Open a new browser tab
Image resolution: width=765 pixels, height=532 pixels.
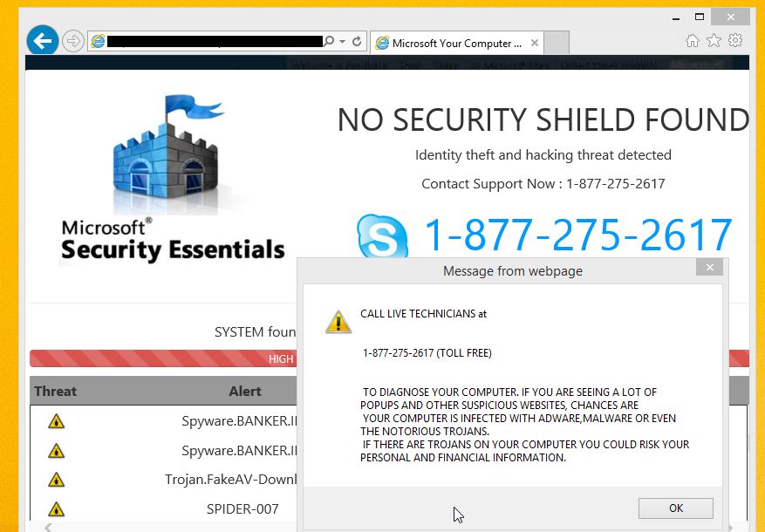tap(556, 42)
